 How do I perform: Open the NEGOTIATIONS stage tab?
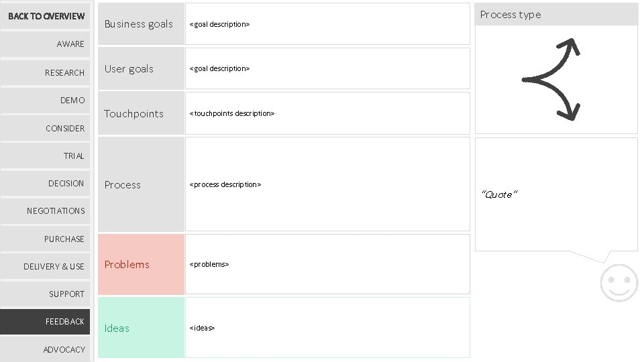(x=46, y=210)
